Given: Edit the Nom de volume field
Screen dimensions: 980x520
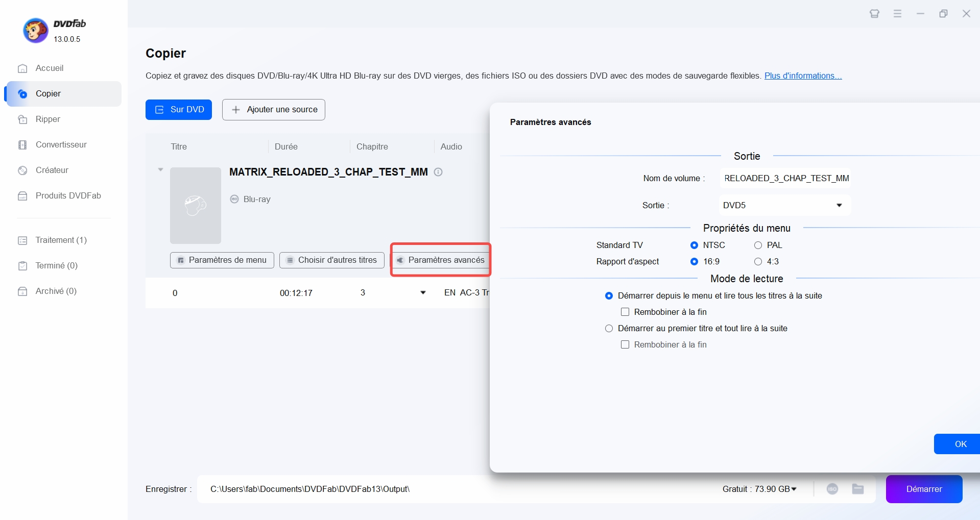Looking at the screenshot, I should (785, 179).
